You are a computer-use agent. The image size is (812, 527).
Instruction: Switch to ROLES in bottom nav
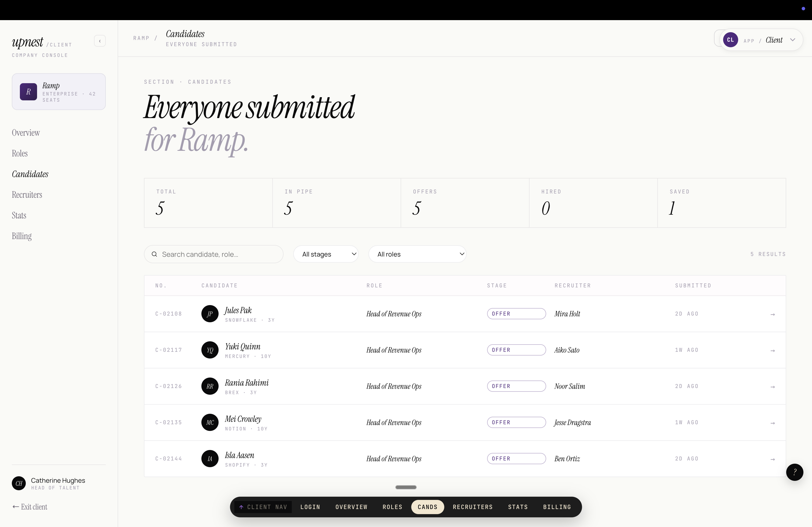(x=392, y=507)
